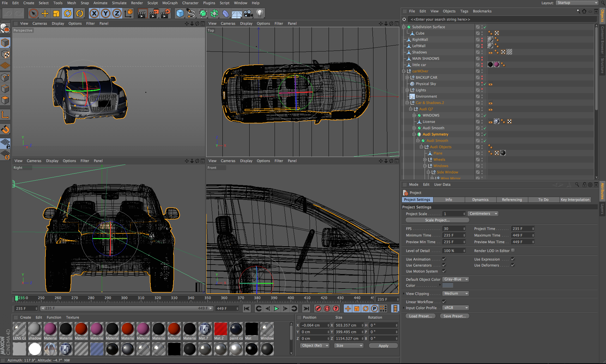Screen dimensions: 606x364
Task: Click the Autokeying button
Action: 327,308
